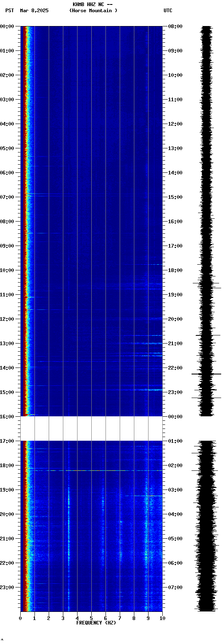Image resolution: width=224 pixels, height=644 pixels.
Task: Click the 03:00 UTC time label
Action: click(x=175, y=490)
